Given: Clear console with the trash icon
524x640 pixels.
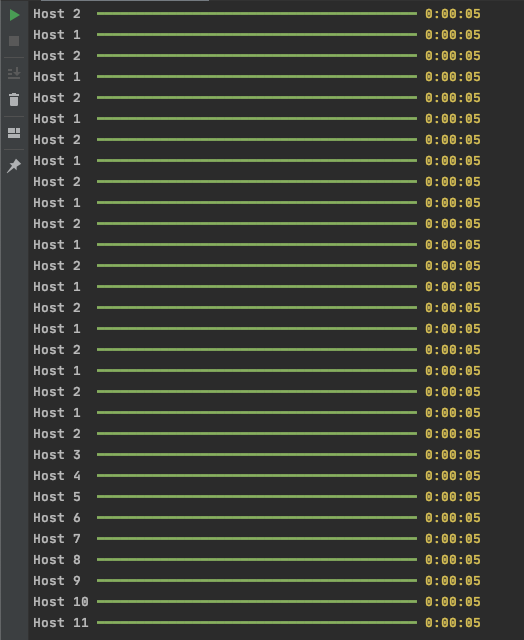Looking at the screenshot, I should point(14,100).
